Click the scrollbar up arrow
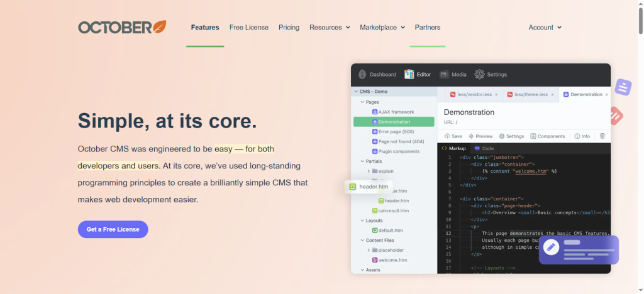The image size is (644, 294). 640,3
